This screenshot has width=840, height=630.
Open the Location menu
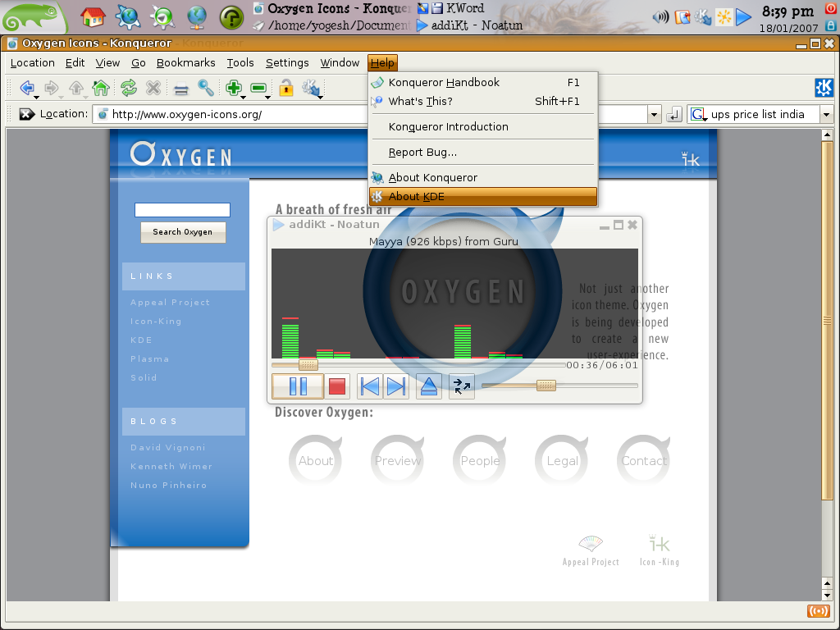pos(33,62)
